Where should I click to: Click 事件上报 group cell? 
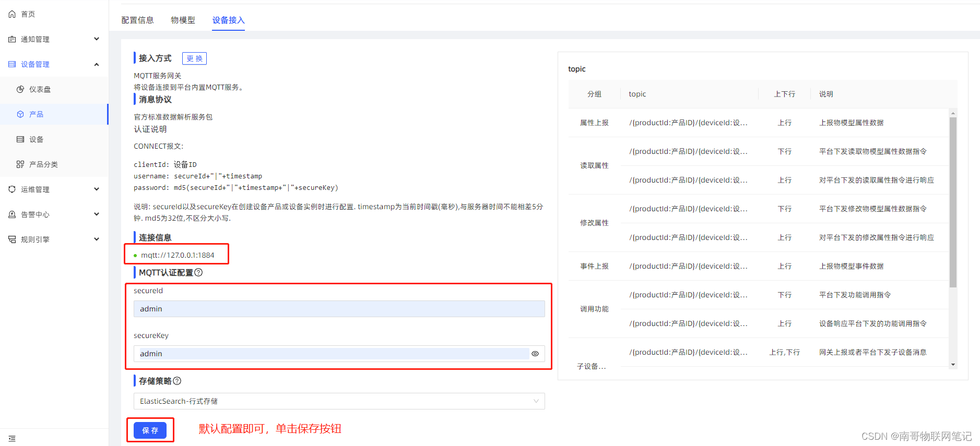click(x=594, y=266)
